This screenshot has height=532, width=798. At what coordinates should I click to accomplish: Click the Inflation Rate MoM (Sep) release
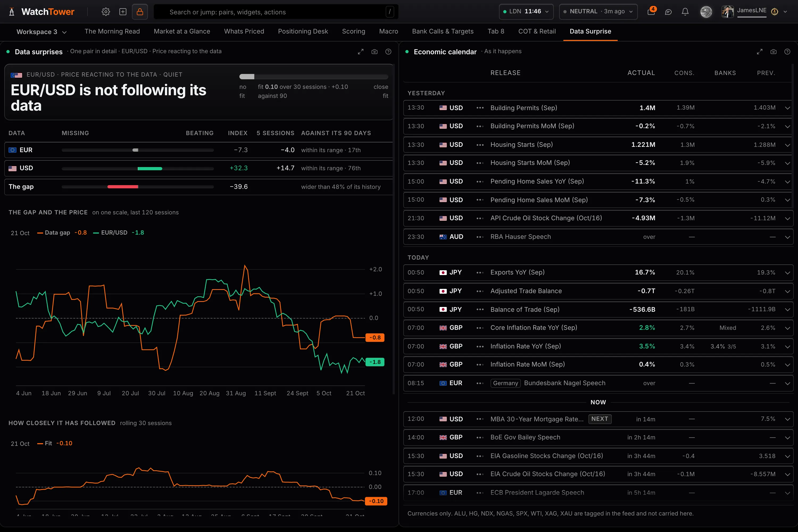(x=527, y=365)
